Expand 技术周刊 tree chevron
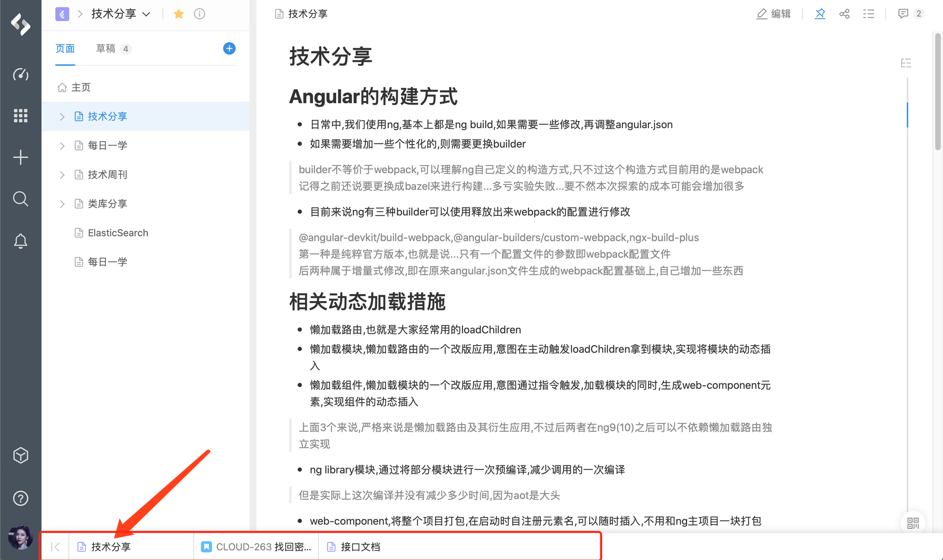Viewport: 943px width, 560px height. (x=62, y=175)
